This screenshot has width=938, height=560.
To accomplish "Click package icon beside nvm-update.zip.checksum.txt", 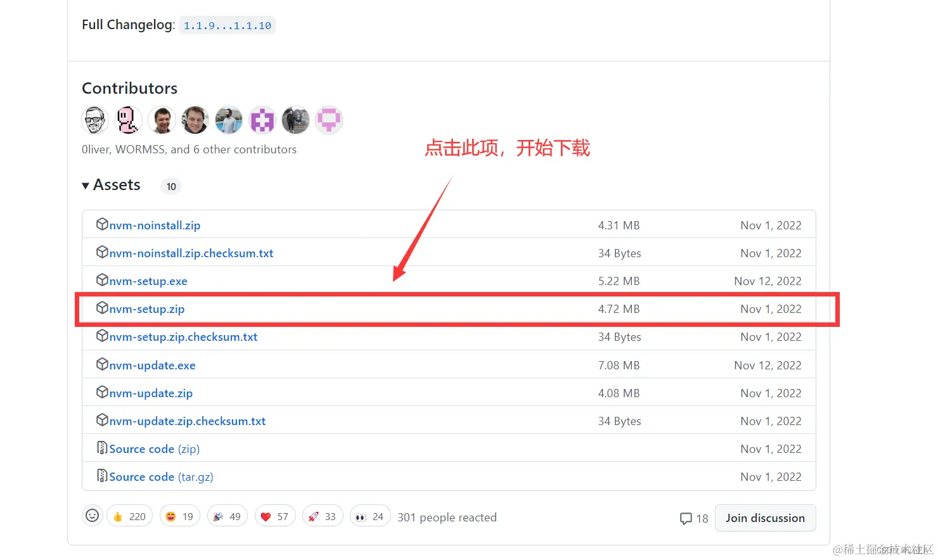I will point(102,420).
